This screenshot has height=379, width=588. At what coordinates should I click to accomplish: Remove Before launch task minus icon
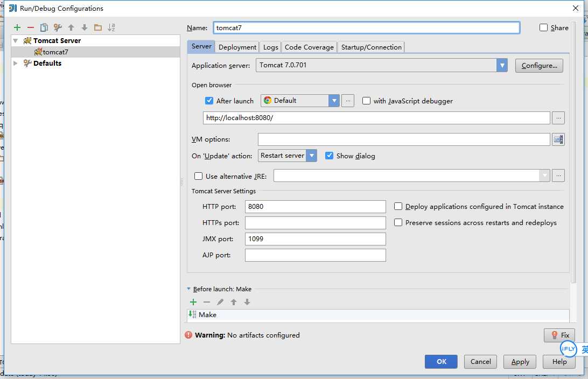tap(207, 302)
